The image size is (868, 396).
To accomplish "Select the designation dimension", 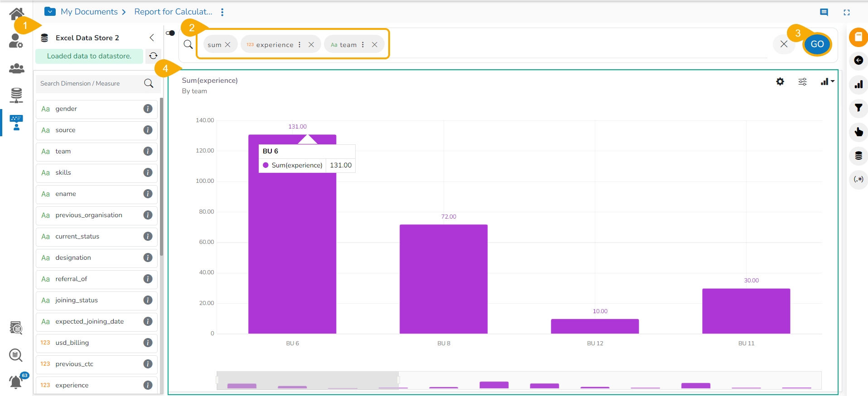I will click(x=73, y=258).
